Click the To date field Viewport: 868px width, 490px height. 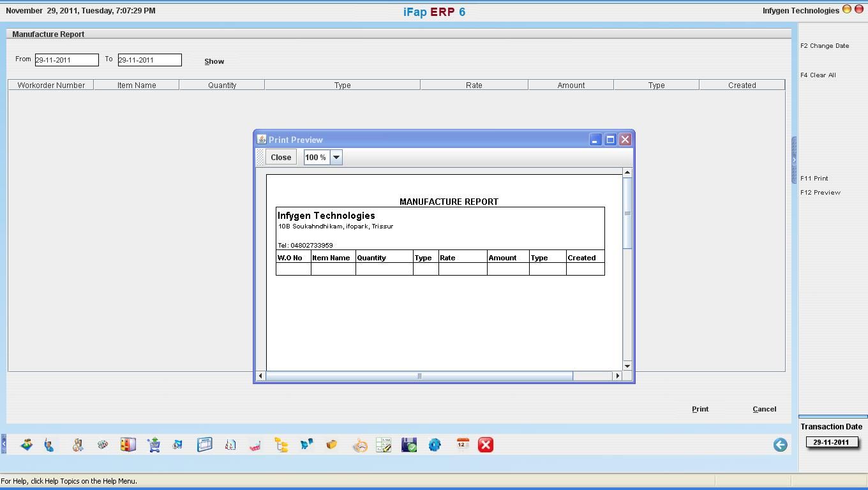(x=150, y=60)
